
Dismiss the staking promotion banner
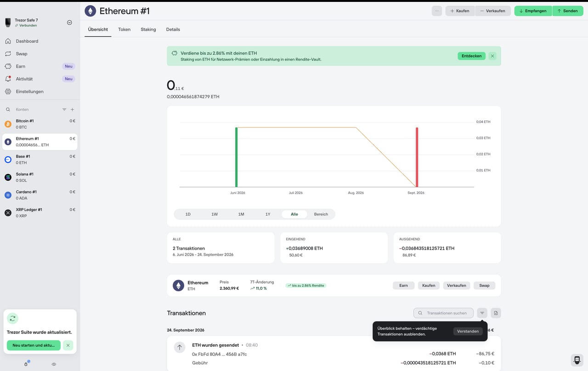coord(492,56)
